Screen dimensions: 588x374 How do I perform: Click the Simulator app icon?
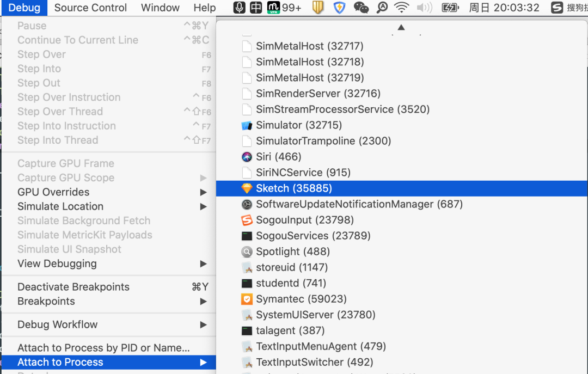[247, 125]
